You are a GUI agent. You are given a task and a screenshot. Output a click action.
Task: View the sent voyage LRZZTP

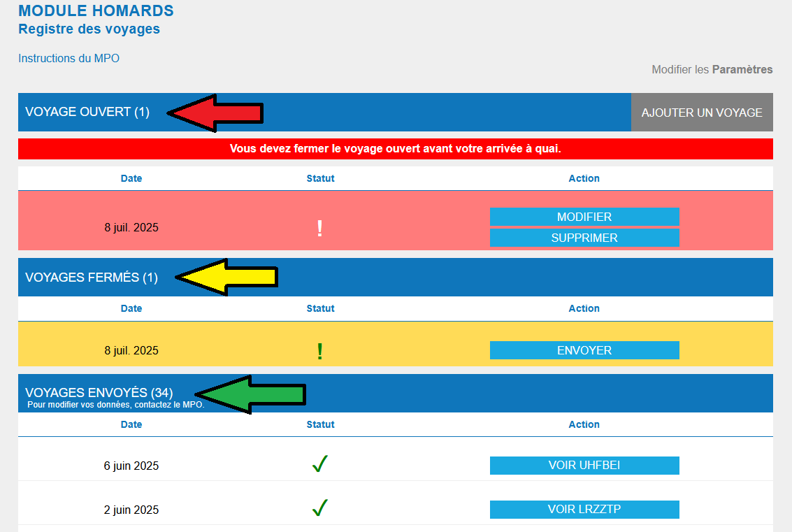[x=584, y=510]
